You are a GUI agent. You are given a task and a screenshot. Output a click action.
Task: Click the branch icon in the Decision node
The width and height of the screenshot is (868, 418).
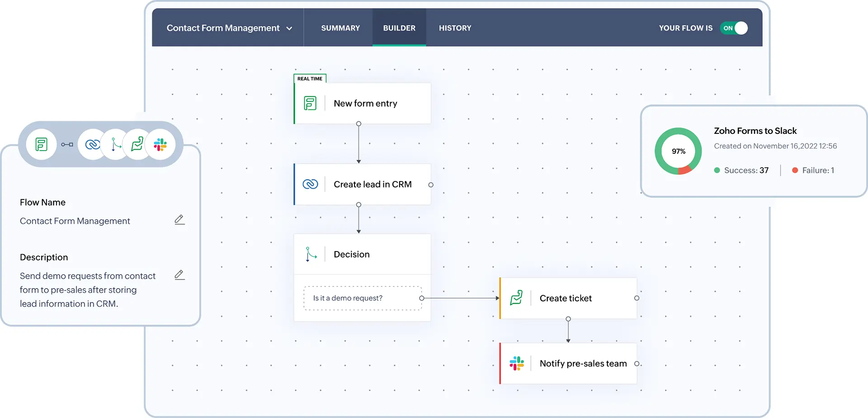click(311, 254)
